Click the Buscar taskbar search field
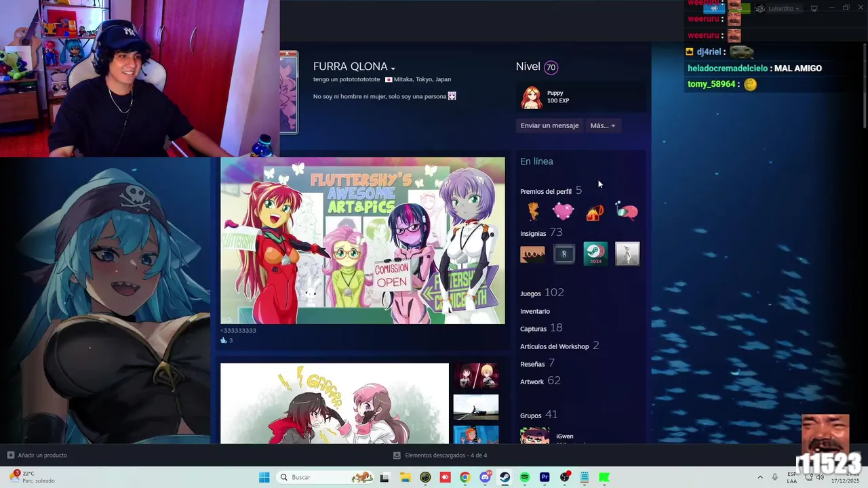The height and width of the screenshot is (488, 868). click(325, 477)
